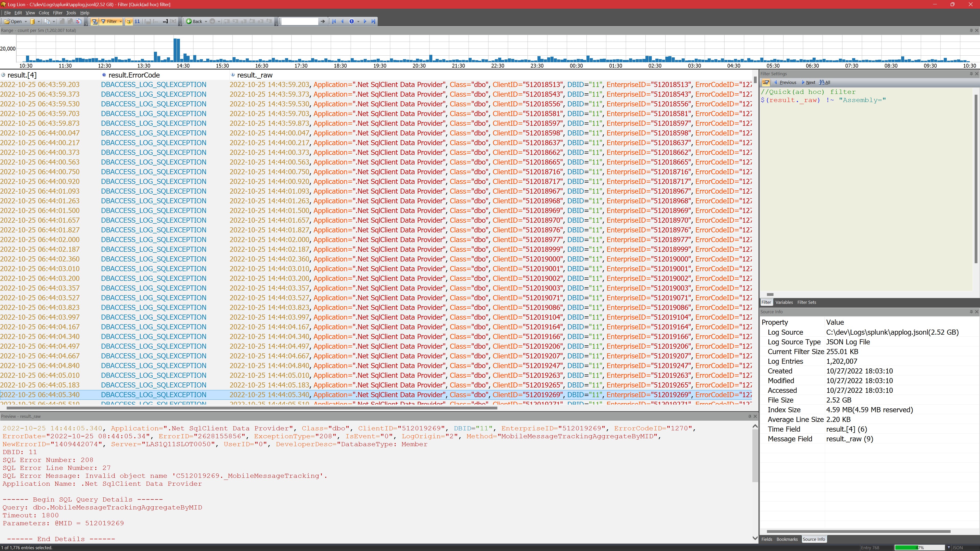
Task: Expand the database cylinder dropdown arrow
Action: (39, 21)
